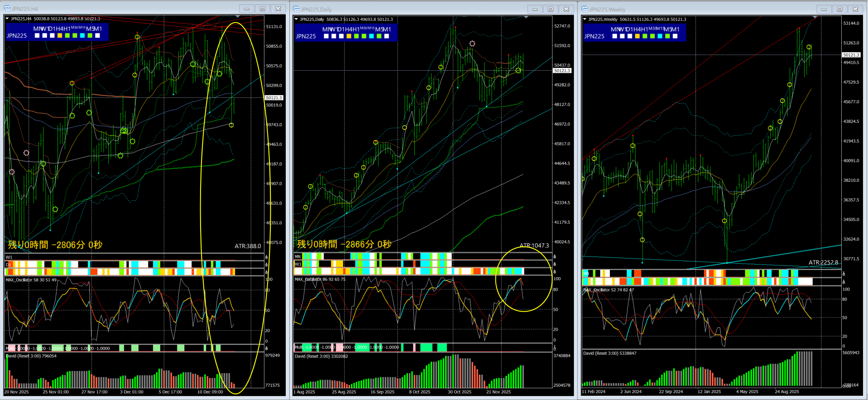
Task: Click the orange timeframe square in Weekly chart panel
Action: [x=638, y=36]
